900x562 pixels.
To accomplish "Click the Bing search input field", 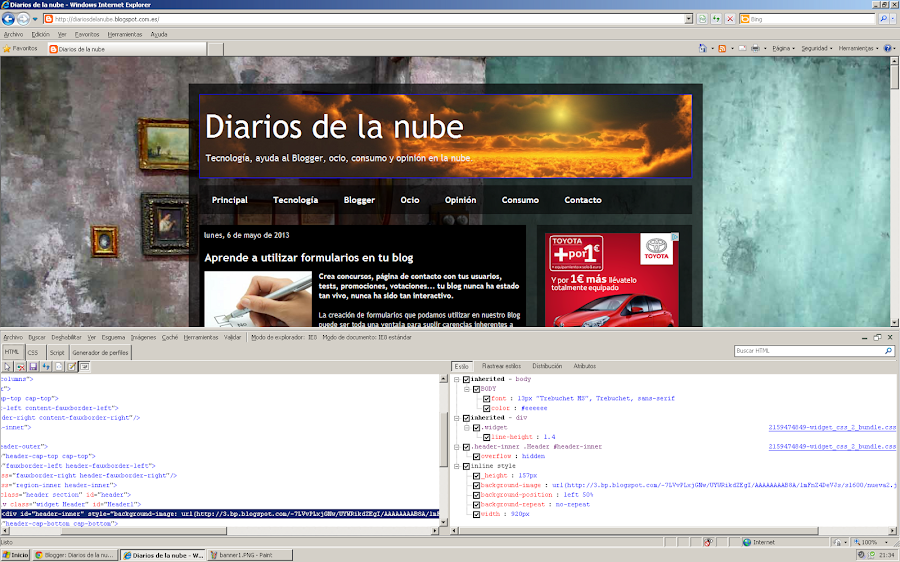I will 810,19.
